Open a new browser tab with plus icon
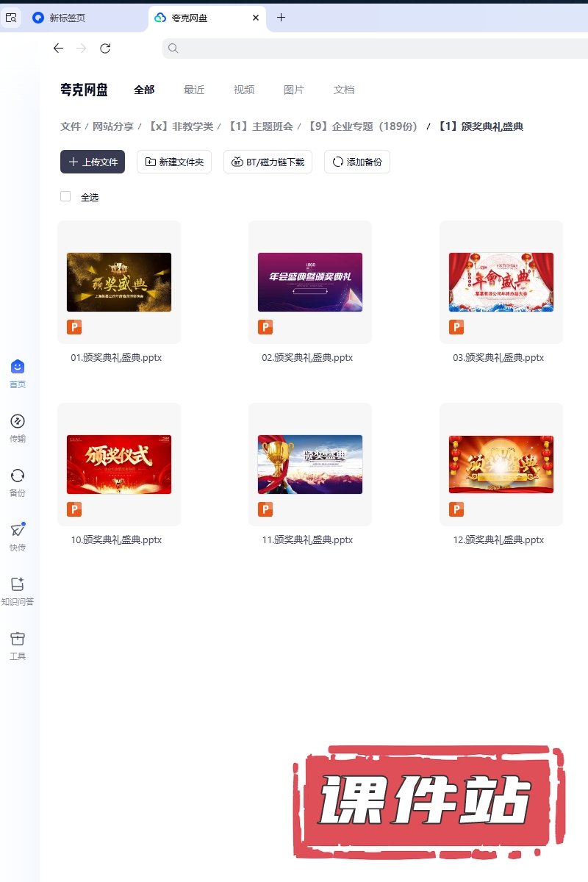 281,18
